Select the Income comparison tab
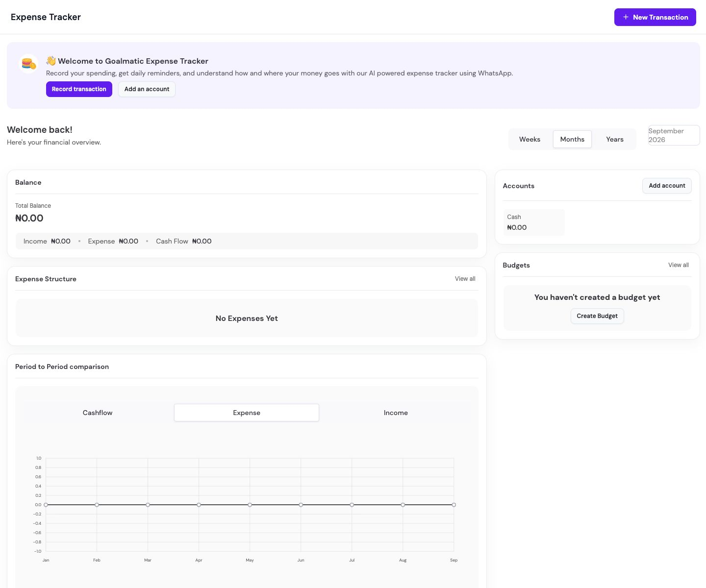Screen dimensions: 706x588 (396, 413)
